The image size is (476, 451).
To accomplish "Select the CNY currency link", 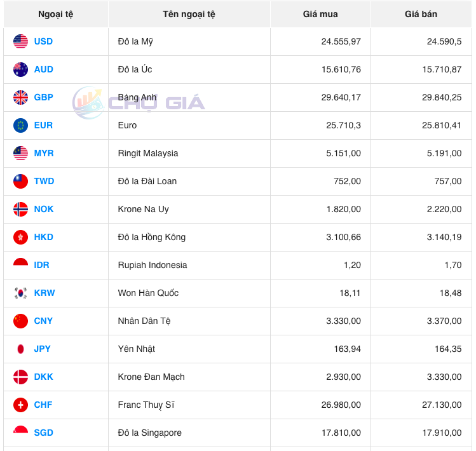I will coord(43,321).
